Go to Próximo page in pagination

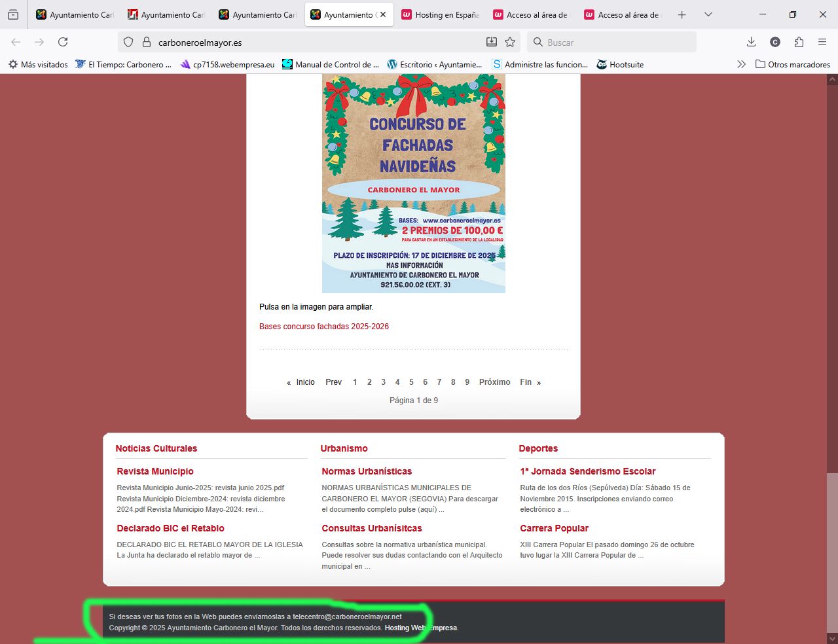click(x=494, y=382)
